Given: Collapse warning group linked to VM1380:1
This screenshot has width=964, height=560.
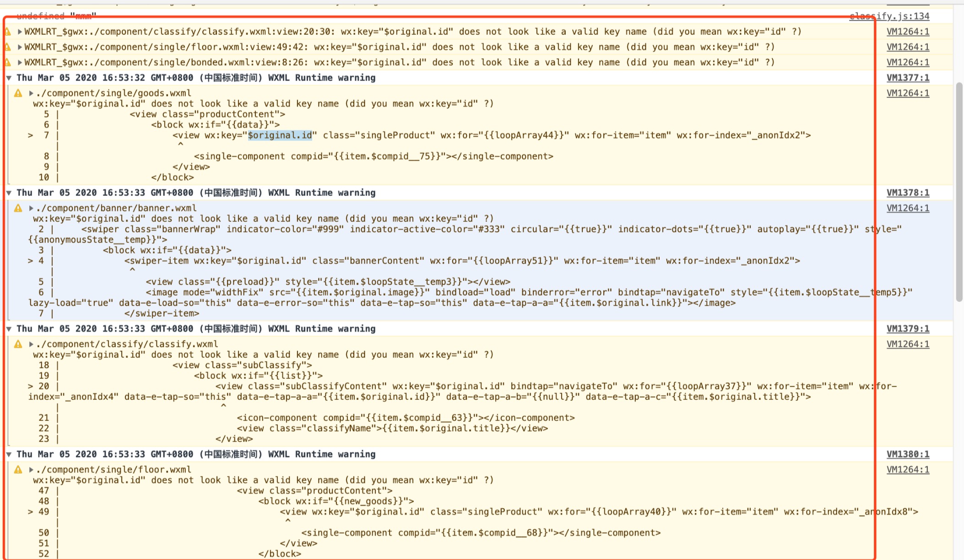Looking at the screenshot, I should (9, 454).
